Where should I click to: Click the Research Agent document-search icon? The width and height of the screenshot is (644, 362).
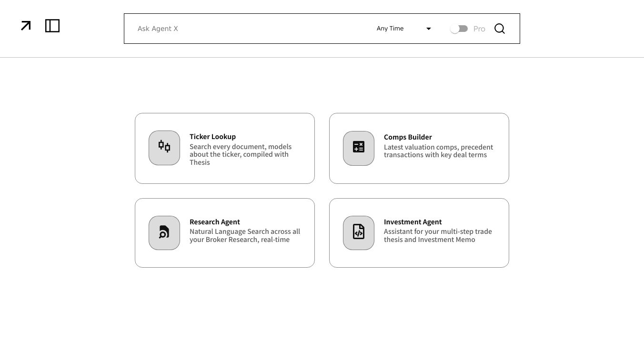[x=164, y=232]
